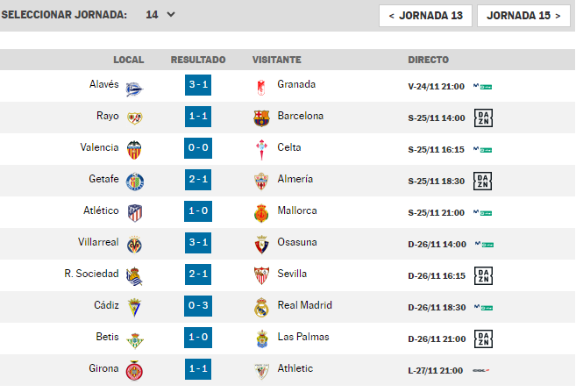Open the jornada 14 selector dropdown
Image resolution: width=576 pixels, height=392 pixels.
coord(160,15)
